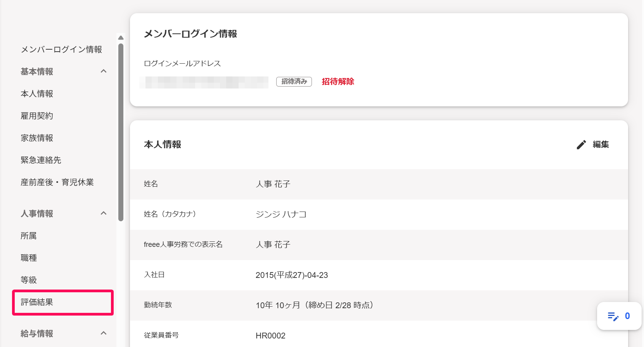The height and width of the screenshot is (347, 644).
Task: Go to 雇用契約 in the sidebar
Action: click(37, 116)
